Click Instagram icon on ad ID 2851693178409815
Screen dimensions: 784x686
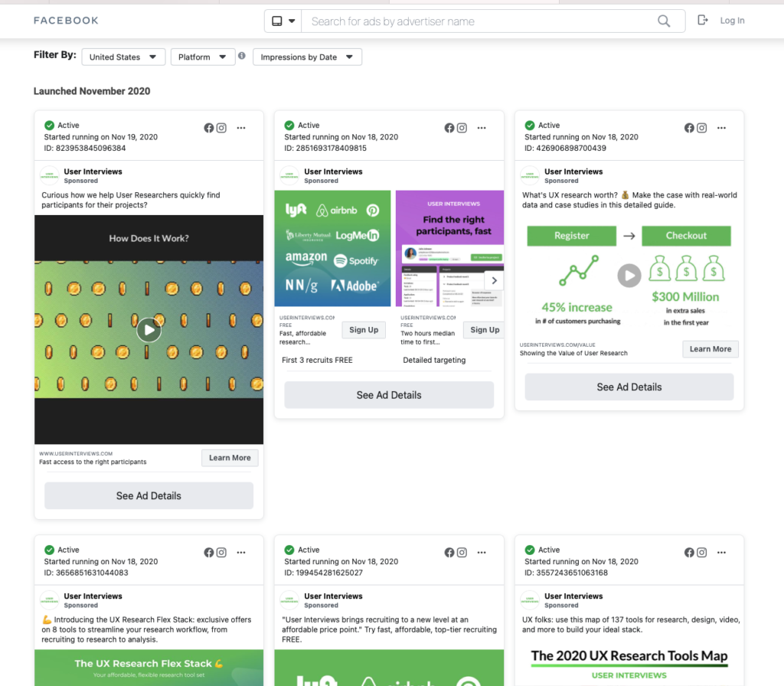(x=462, y=128)
